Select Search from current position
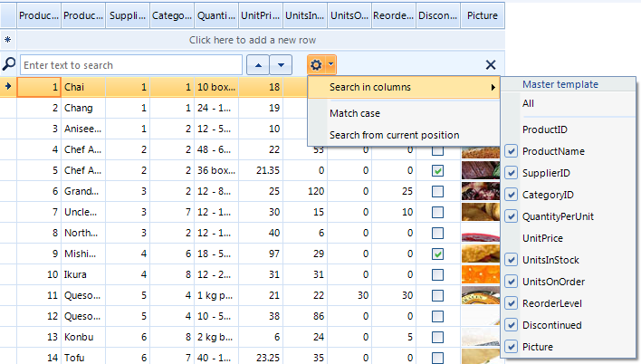 [x=394, y=135]
